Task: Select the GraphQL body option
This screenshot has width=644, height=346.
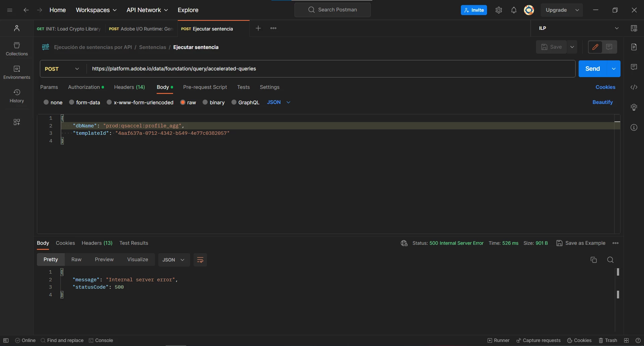Action: tap(246, 102)
